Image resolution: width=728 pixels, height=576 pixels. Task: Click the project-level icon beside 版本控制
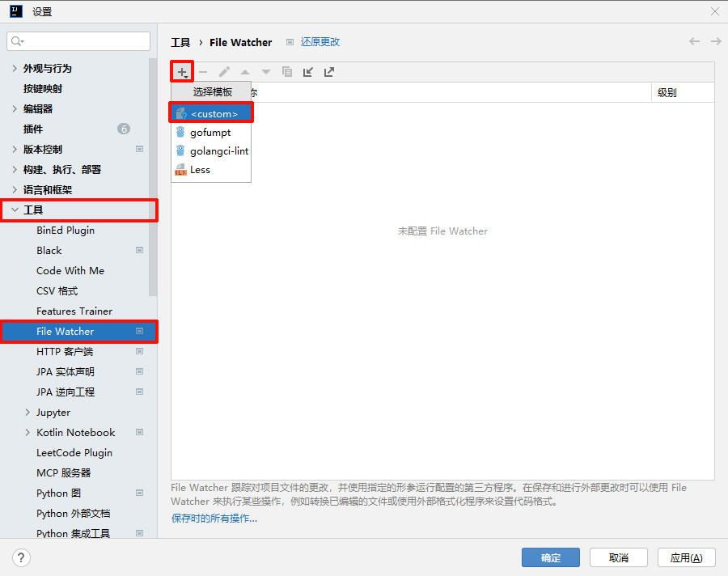(139, 149)
